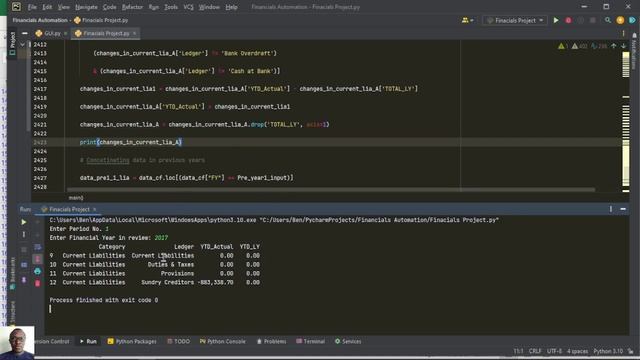Open Project tool window sidebar
The height and width of the screenshot is (360, 640).
coord(12,43)
